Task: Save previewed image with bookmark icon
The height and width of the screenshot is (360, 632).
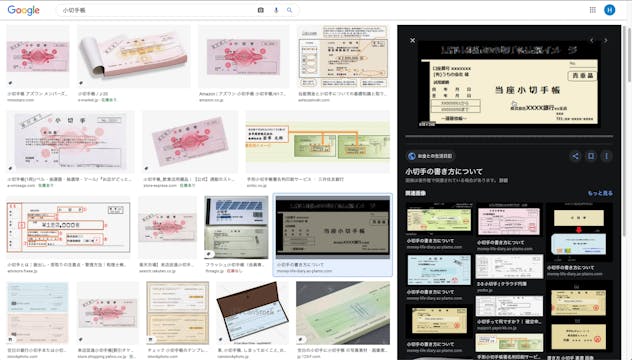Action: click(x=591, y=156)
